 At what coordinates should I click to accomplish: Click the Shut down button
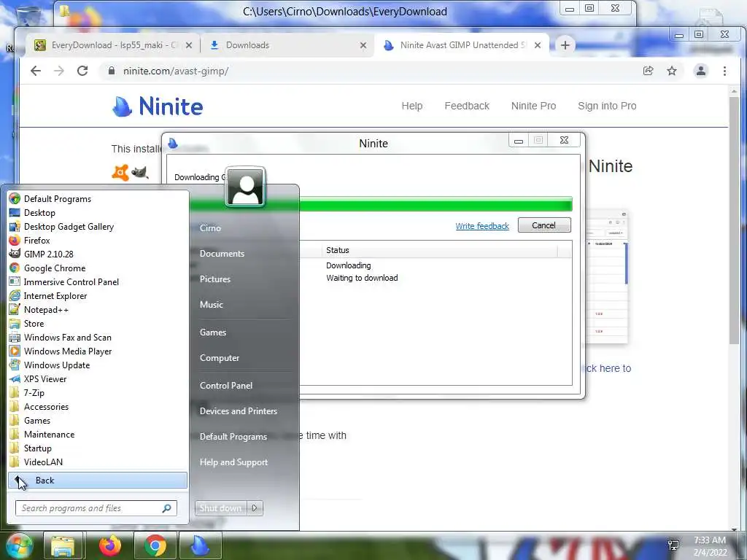(220, 508)
